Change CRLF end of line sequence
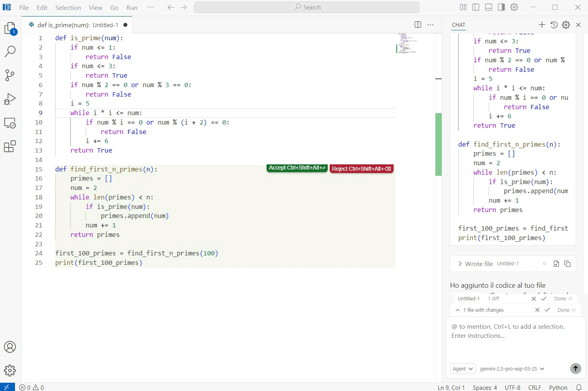 point(535,387)
